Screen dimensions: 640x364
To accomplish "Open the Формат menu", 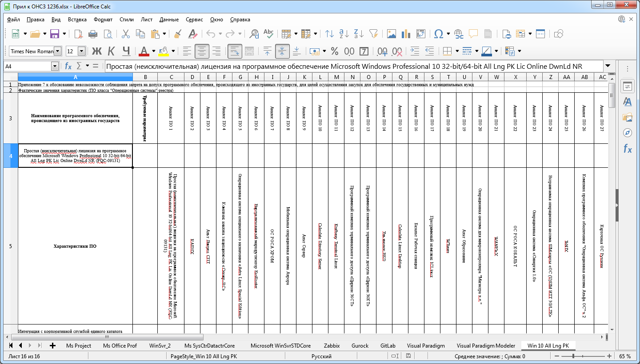I will [x=103, y=20].
